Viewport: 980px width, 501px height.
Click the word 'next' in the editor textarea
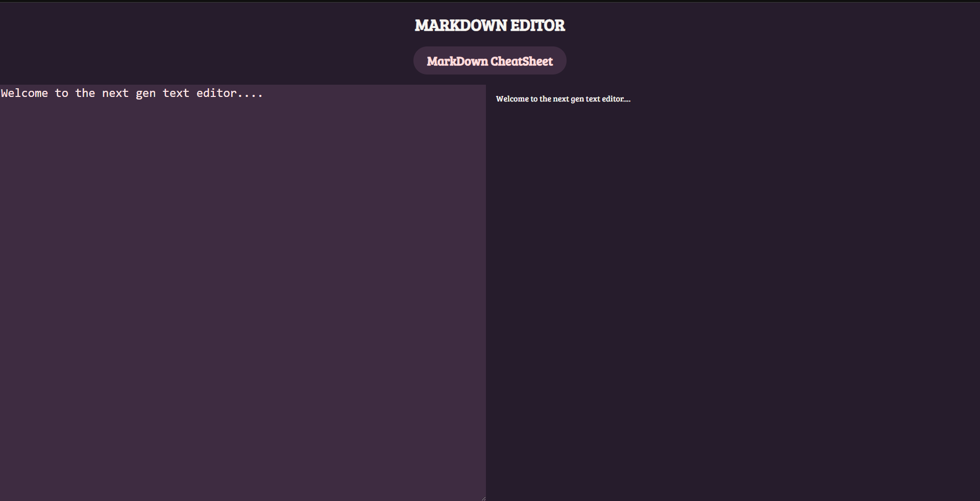click(115, 93)
